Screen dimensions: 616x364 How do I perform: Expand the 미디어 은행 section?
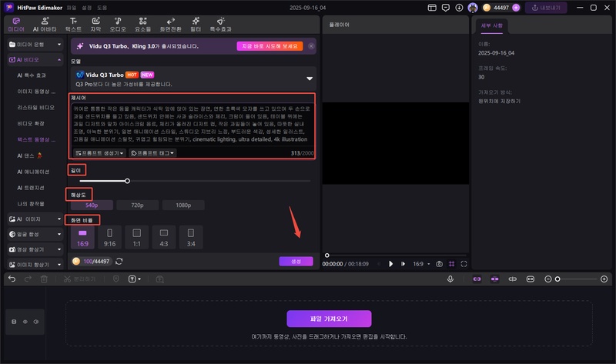pyautogui.click(x=35, y=45)
